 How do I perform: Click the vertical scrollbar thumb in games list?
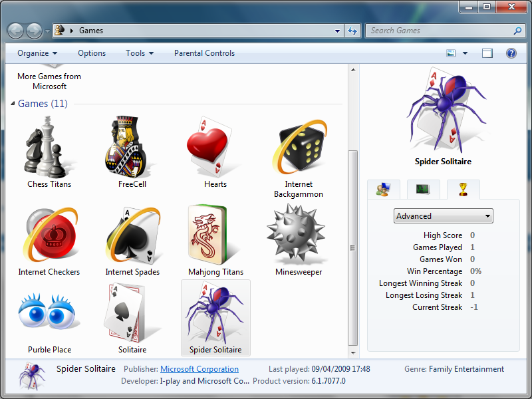(353, 247)
